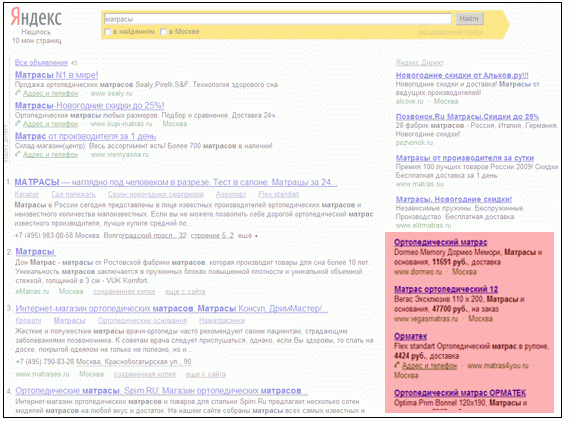
Task: Open the 'Flex standart' sitelink under first result
Action: 278,194
